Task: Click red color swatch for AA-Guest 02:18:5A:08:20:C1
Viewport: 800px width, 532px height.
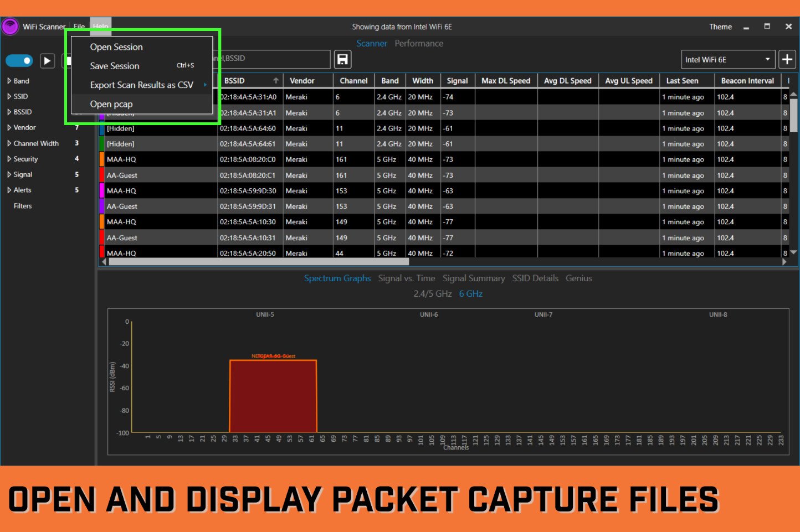Action: point(102,175)
